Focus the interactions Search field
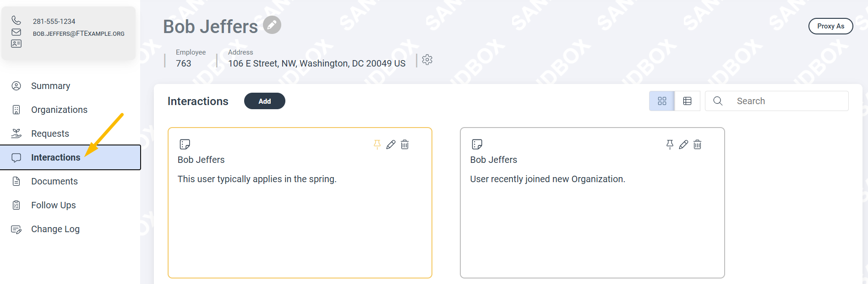 [x=777, y=101]
